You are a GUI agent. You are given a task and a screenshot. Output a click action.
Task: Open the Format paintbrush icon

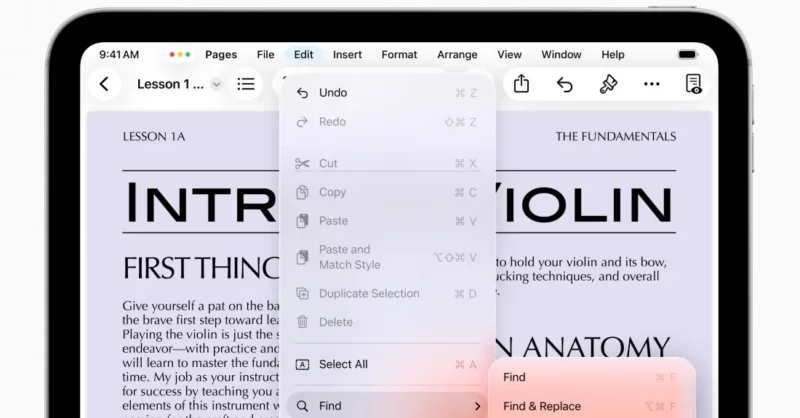point(608,84)
